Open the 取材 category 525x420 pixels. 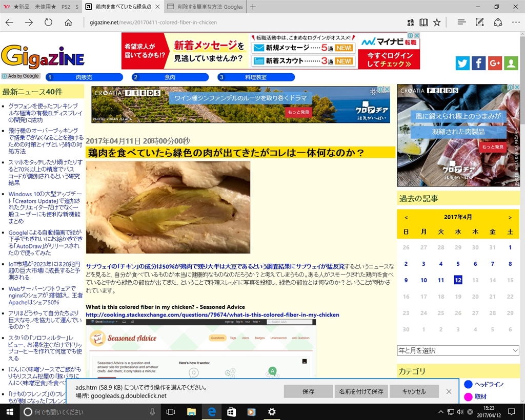480,396
